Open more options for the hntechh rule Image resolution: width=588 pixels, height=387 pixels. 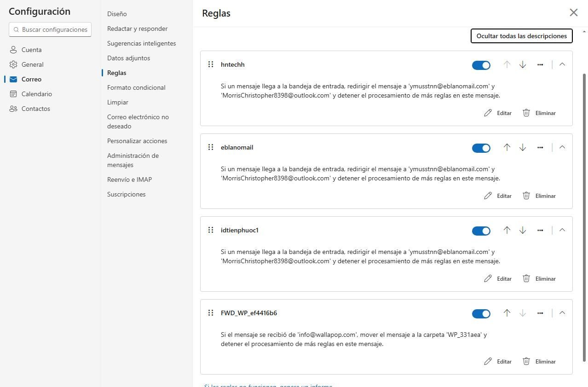[x=540, y=64]
